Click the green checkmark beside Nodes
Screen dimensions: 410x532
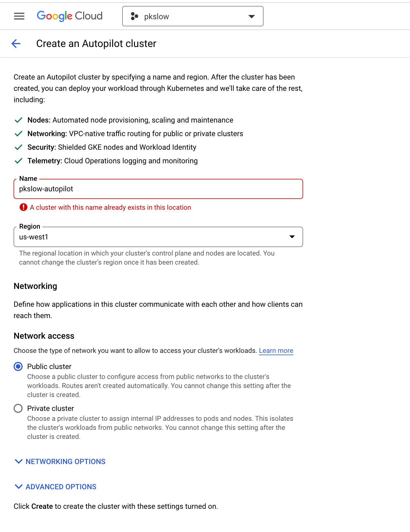point(18,120)
